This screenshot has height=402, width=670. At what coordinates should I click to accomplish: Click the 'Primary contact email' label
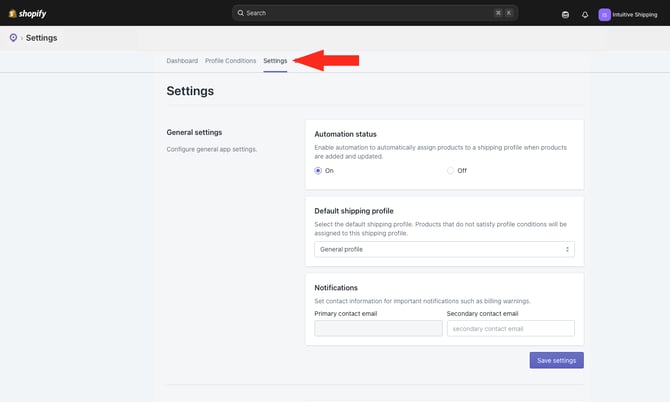click(346, 314)
